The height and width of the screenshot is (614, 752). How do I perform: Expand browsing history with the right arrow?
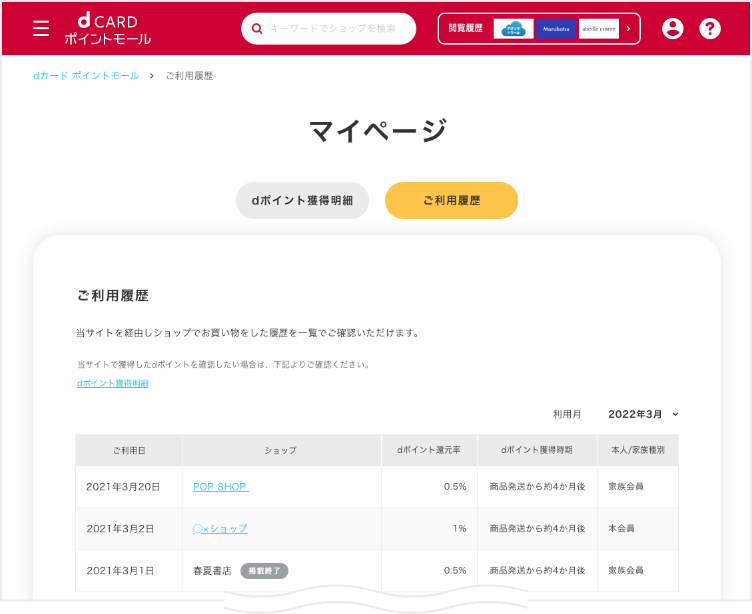pos(628,29)
